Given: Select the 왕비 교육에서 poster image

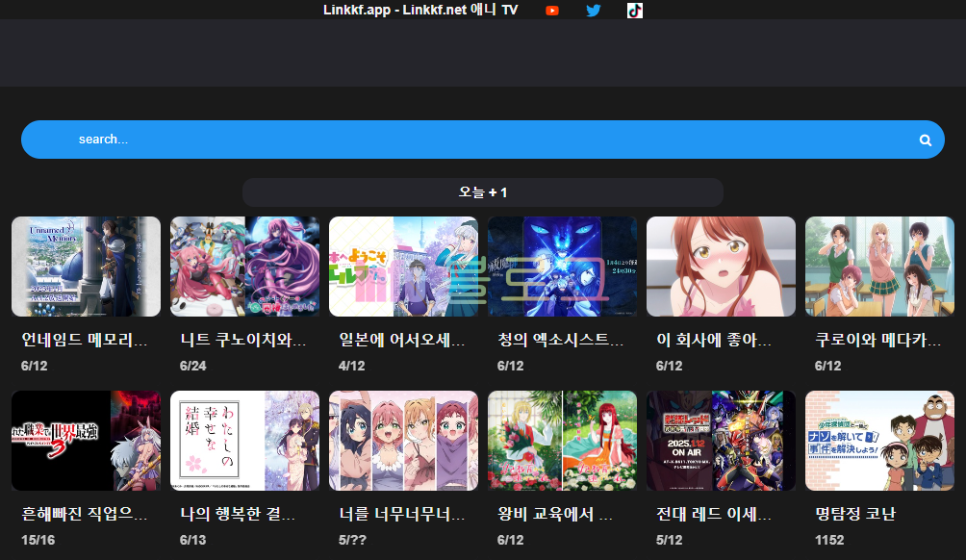Looking at the screenshot, I should click(x=562, y=440).
